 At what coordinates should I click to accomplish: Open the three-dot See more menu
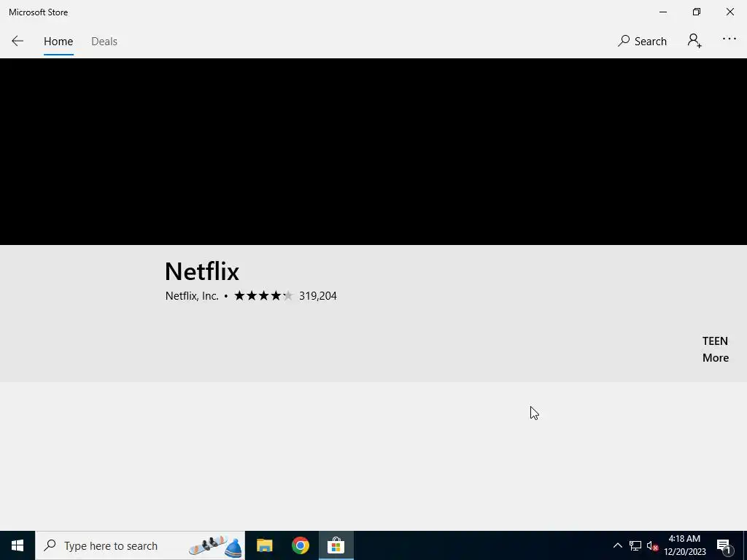(729, 39)
